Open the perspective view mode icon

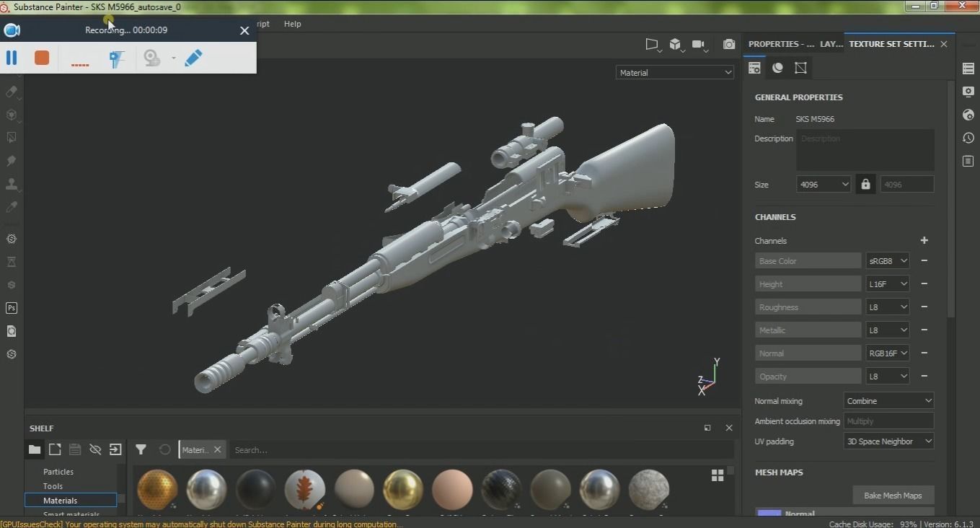tap(652, 45)
